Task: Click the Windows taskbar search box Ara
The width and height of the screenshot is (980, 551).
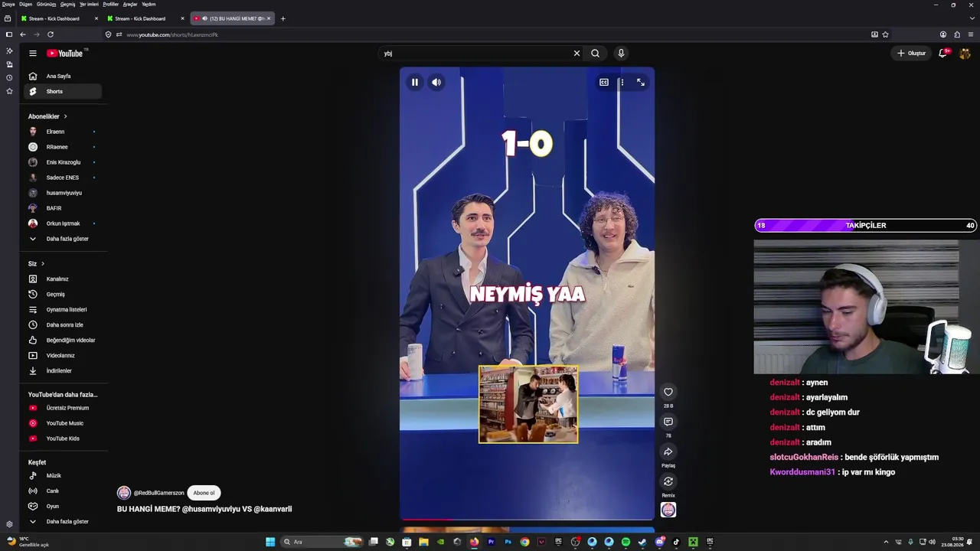Action: (x=321, y=542)
